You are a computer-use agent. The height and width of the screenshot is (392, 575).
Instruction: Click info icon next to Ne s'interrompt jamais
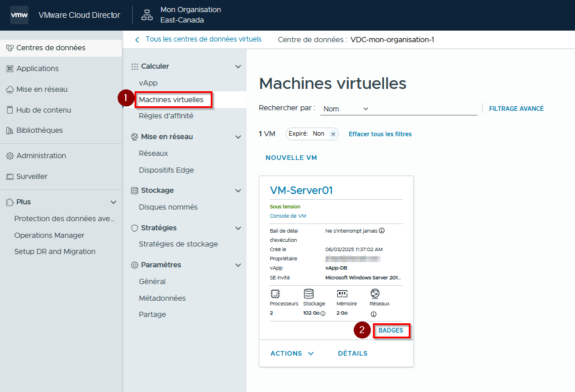(x=382, y=231)
